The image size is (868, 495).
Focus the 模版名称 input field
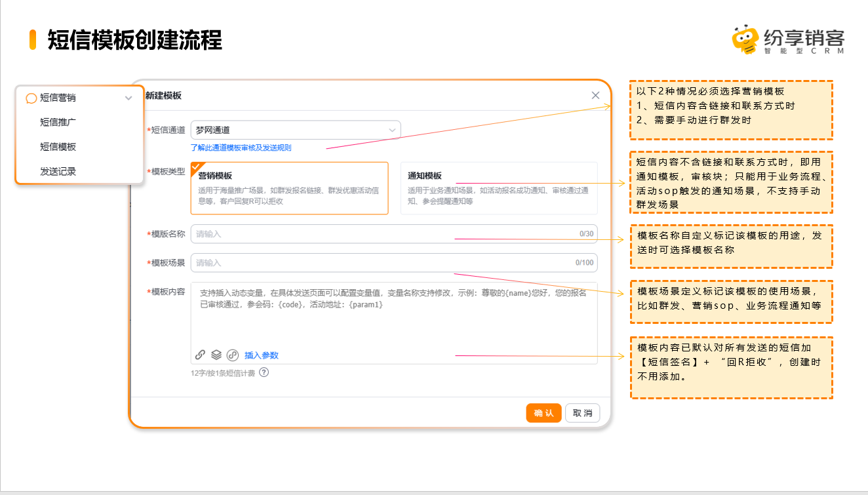point(385,234)
